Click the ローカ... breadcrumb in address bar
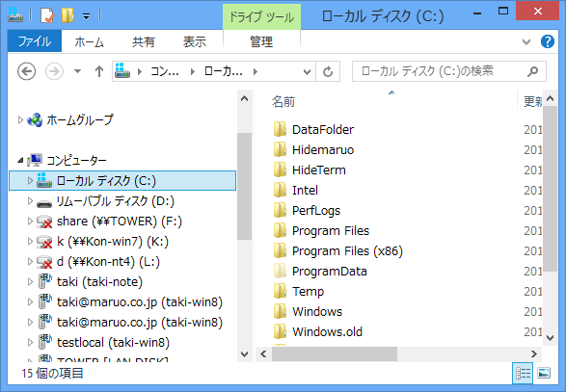Viewport: 566px width, 392px height. click(223, 71)
